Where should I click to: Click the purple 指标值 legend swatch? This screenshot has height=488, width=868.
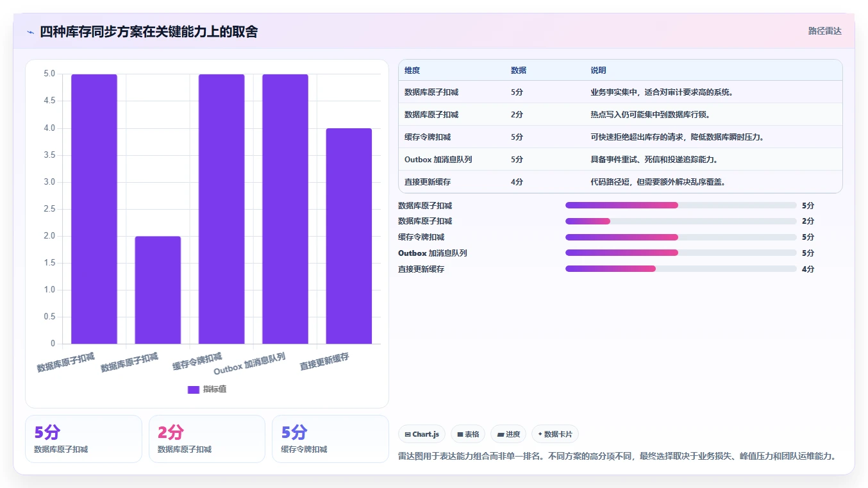pos(194,390)
